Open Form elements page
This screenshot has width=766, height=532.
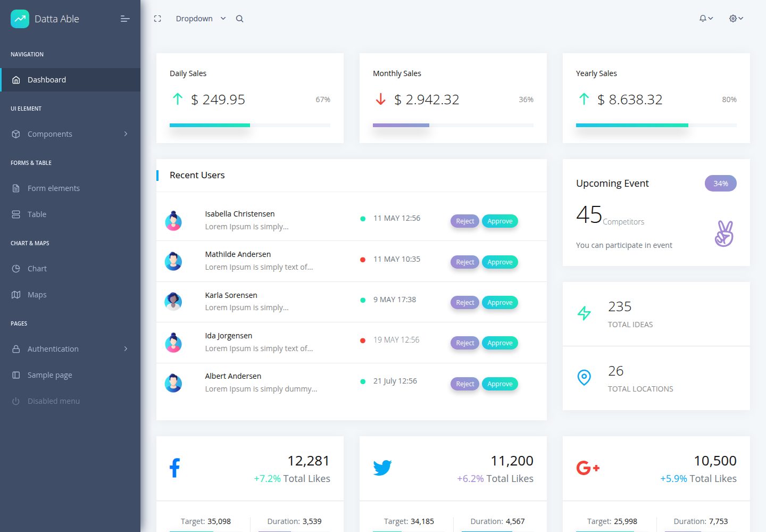coord(70,188)
